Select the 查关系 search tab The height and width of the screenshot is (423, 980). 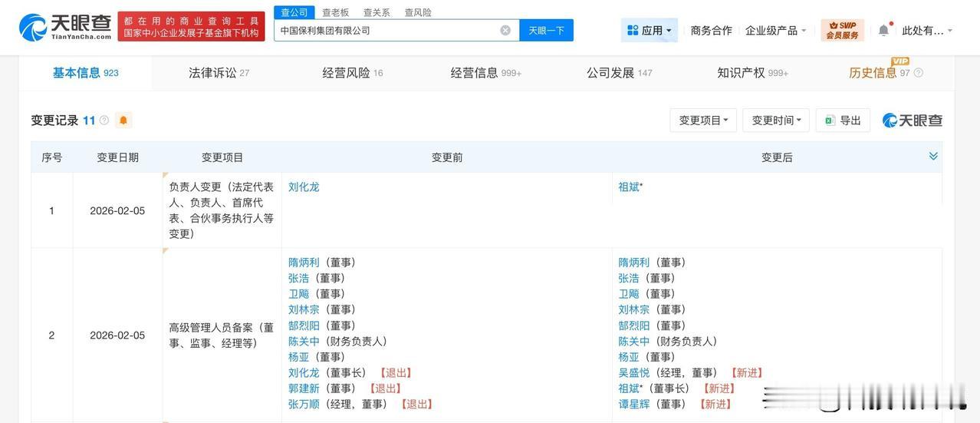[377, 12]
